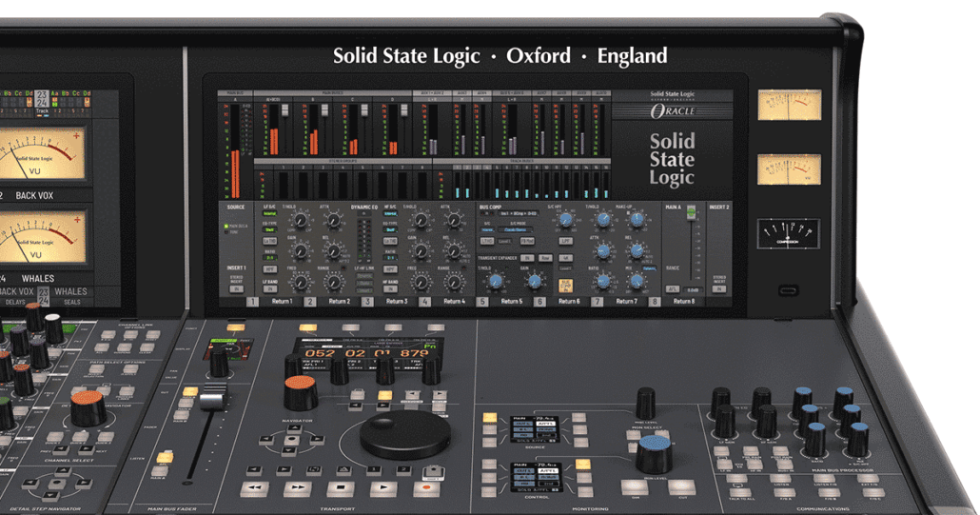Open the HF S/C Internal selector
The width and height of the screenshot is (980, 515).
point(390,214)
